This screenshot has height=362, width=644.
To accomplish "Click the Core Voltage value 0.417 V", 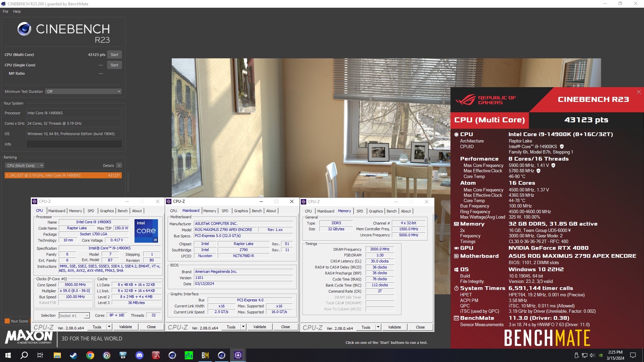I will (117, 240).
